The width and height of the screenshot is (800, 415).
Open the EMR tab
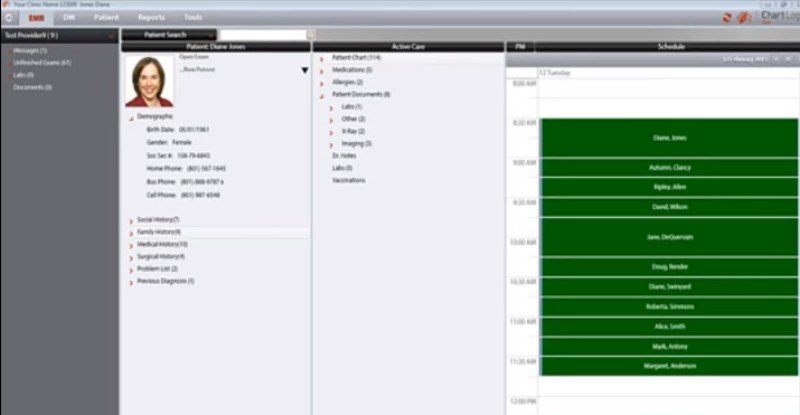coord(36,18)
